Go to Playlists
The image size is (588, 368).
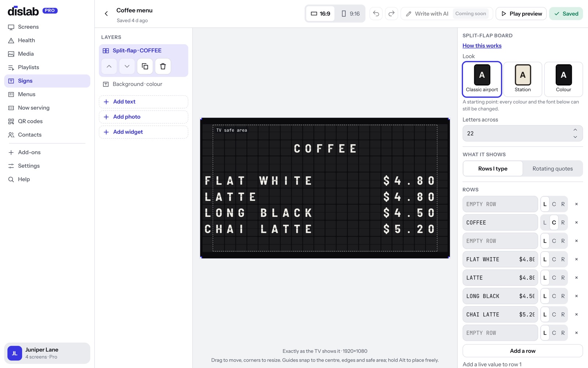pyautogui.click(x=47, y=67)
